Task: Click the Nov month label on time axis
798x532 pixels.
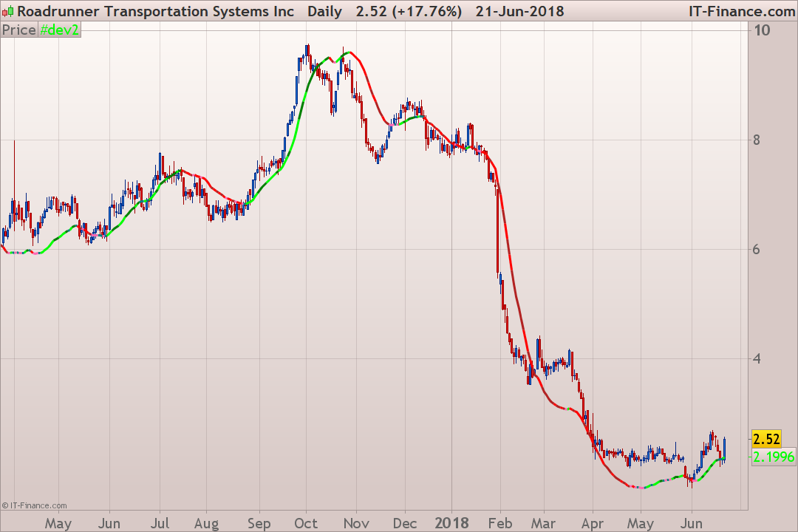Action: (356, 523)
